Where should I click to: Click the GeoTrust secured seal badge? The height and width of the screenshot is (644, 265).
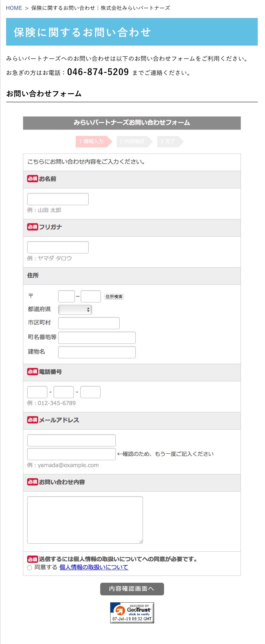[x=132, y=613]
